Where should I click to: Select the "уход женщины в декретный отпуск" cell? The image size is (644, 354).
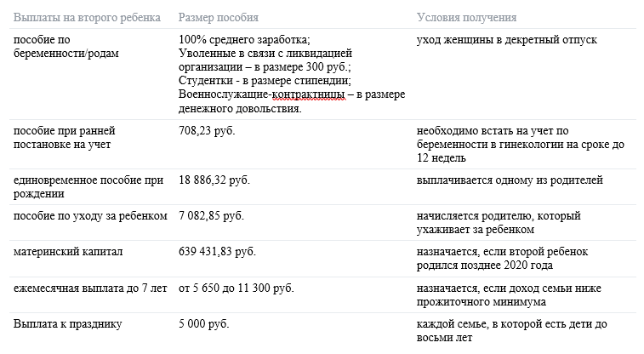coord(507,40)
